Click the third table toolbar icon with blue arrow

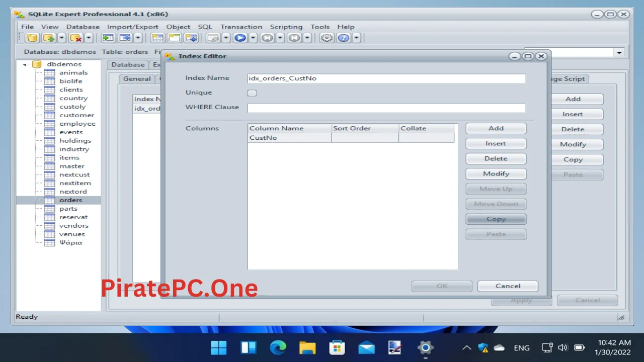pyautogui.click(x=191, y=38)
